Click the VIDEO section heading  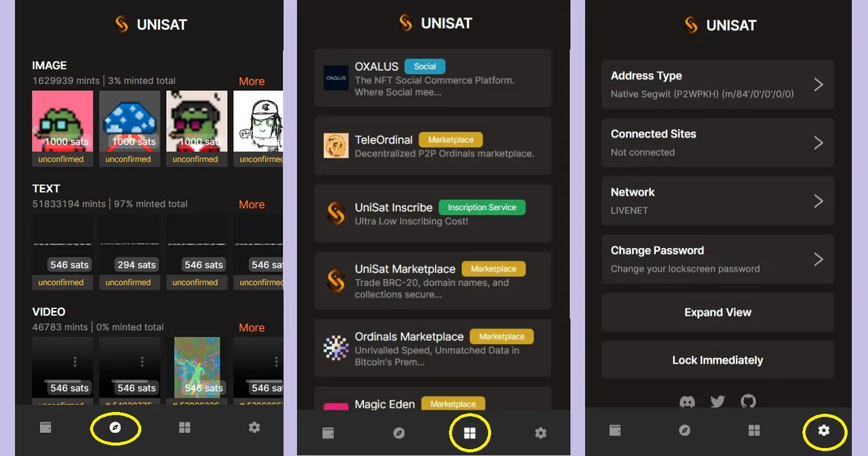pos(49,312)
